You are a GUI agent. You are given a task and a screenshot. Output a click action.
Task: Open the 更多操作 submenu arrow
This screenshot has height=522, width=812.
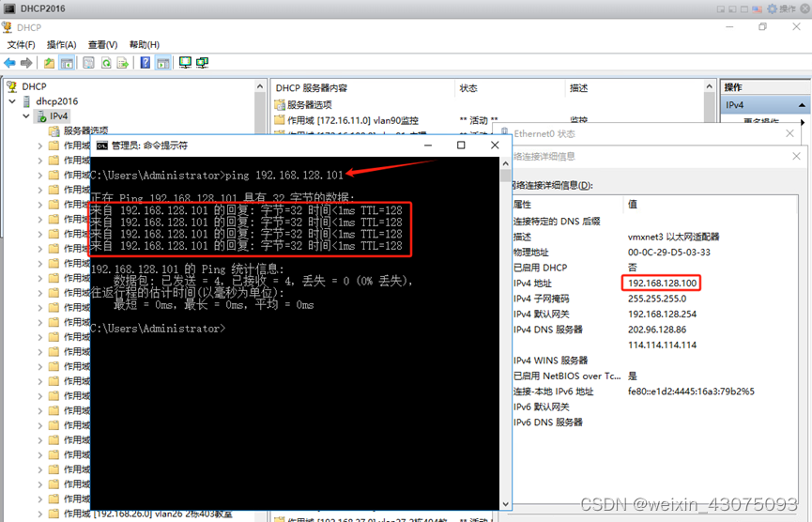[x=803, y=122]
